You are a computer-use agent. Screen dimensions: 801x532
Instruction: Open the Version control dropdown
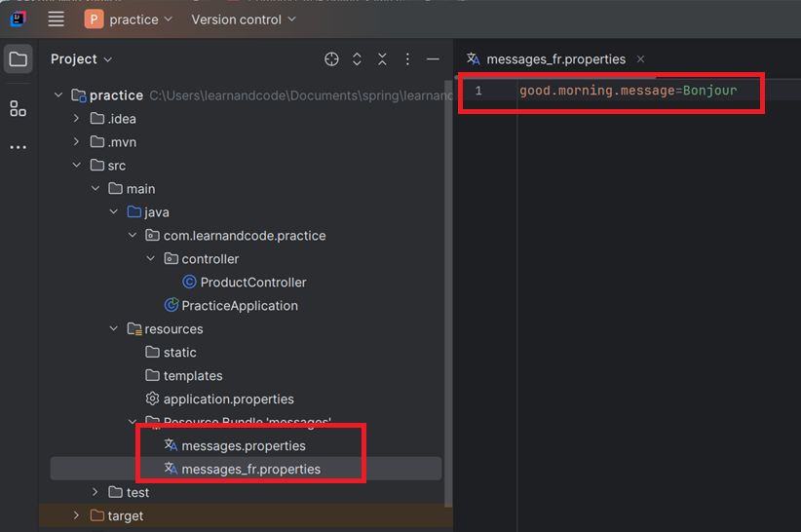pos(244,19)
